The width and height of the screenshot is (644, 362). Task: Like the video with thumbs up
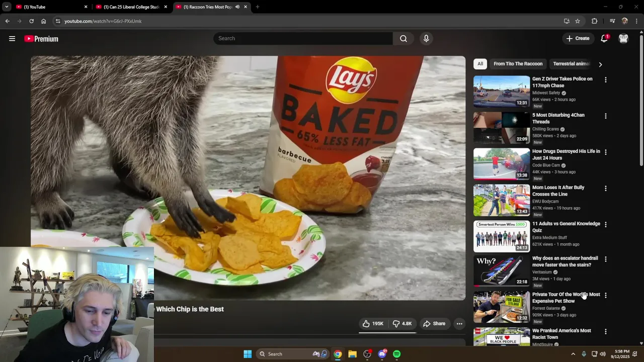tap(373, 324)
